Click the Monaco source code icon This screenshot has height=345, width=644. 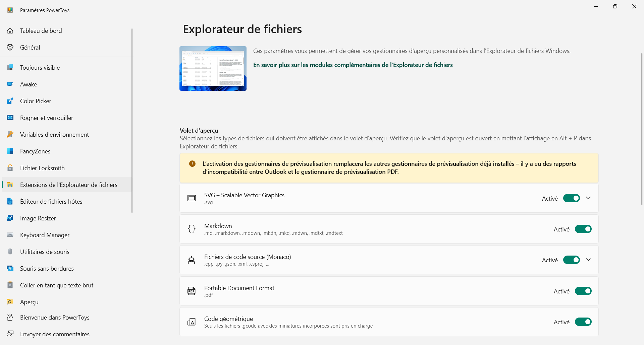click(192, 260)
